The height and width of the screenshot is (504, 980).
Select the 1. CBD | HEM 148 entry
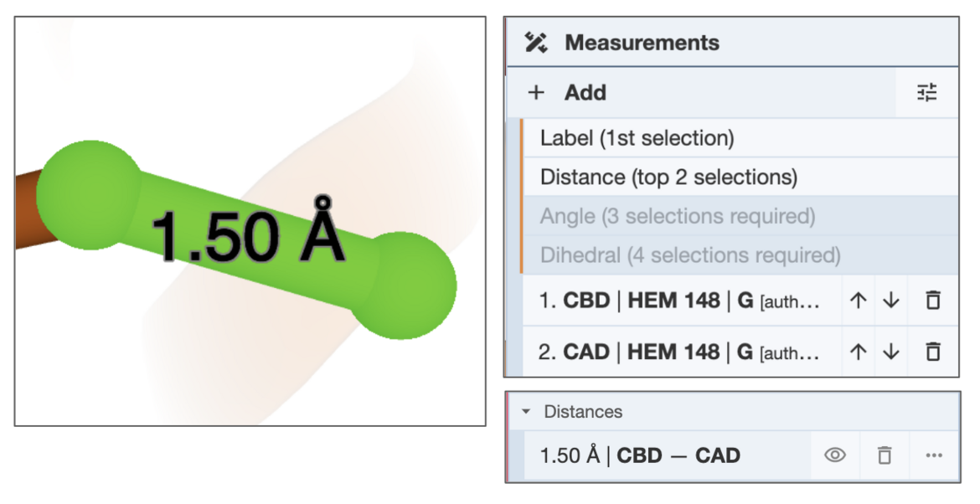point(678,301)
